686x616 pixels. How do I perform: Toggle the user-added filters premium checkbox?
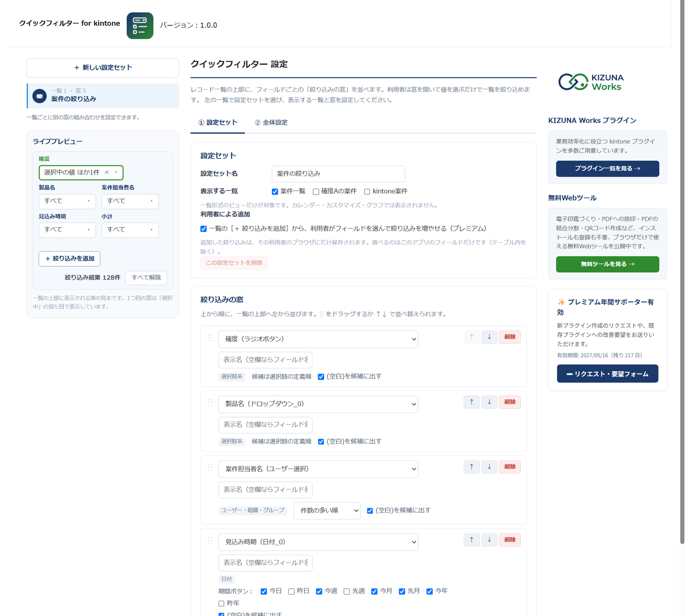pos(204,229)
